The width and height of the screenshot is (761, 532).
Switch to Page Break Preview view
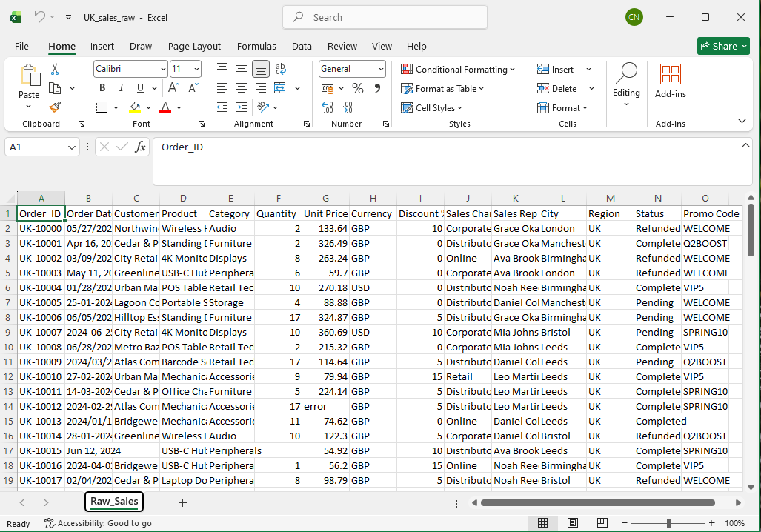(602, 523)
